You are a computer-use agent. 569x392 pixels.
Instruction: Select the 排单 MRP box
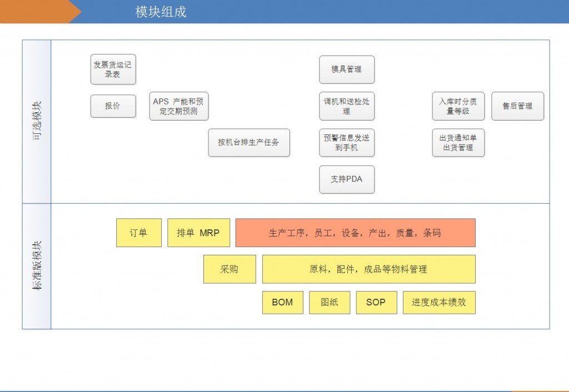(x=198, y=232)
